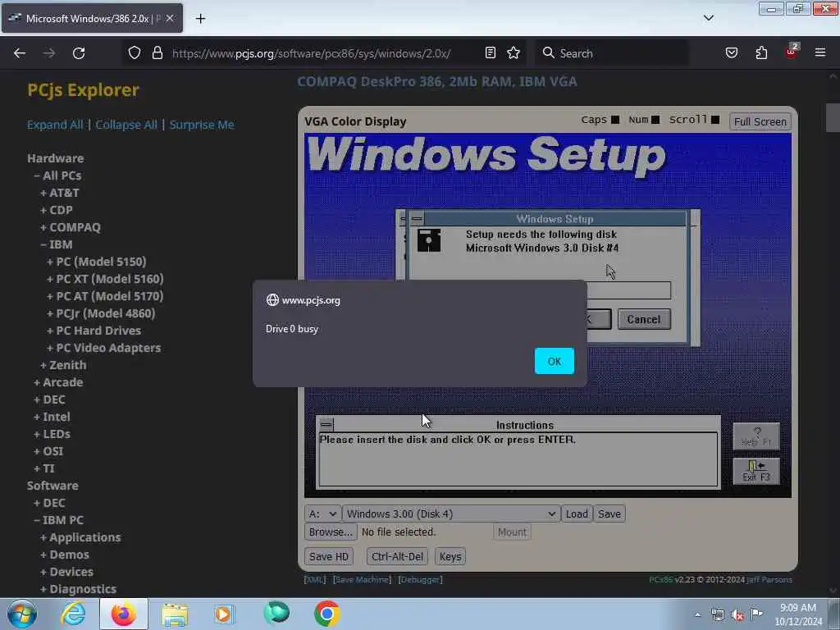Click OK in the Drive 0 busy dialog
Image resolution: width=840 pixels, height=630 pixels.
tap(554, 361)
